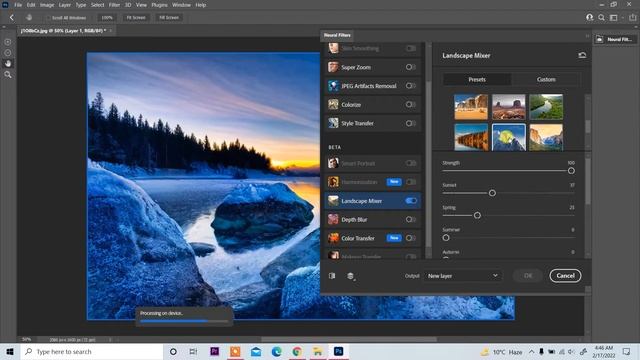The height and width of the screenshot is (360, 640).
Task: Open the Plugins menu
Action: click(159, 5)
